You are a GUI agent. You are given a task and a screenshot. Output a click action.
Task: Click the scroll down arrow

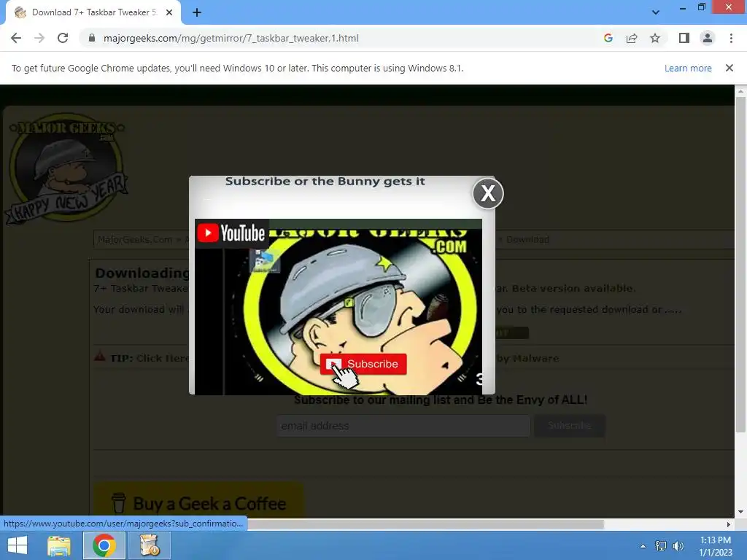pos(740,512)
